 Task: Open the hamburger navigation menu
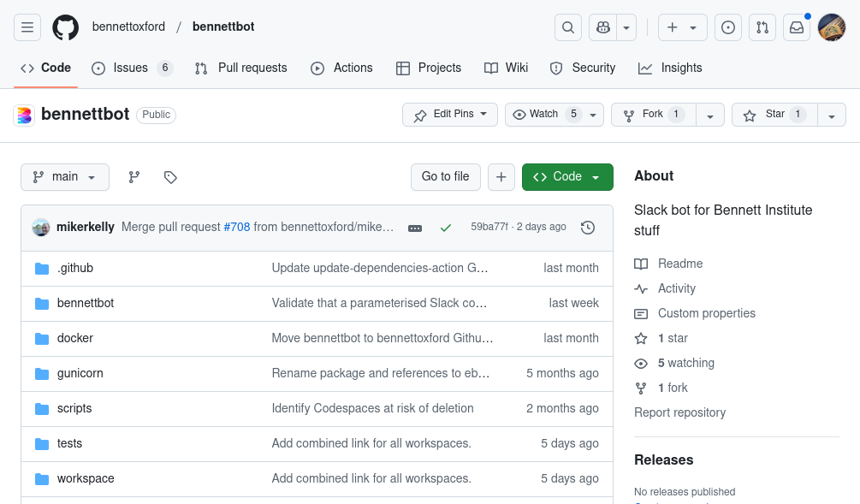27,27
